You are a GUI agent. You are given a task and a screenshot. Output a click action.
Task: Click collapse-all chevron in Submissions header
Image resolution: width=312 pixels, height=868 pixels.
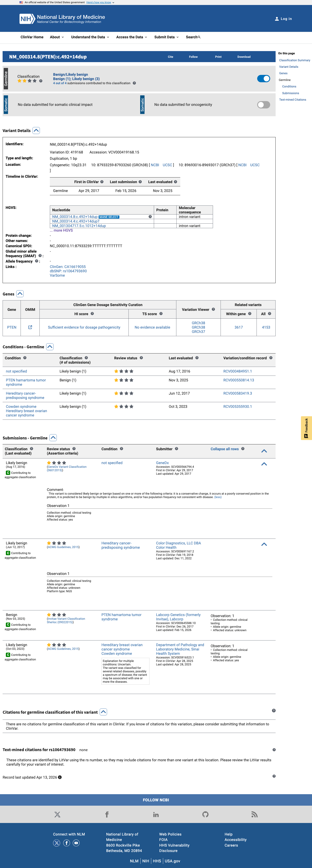tap(264, 451)
